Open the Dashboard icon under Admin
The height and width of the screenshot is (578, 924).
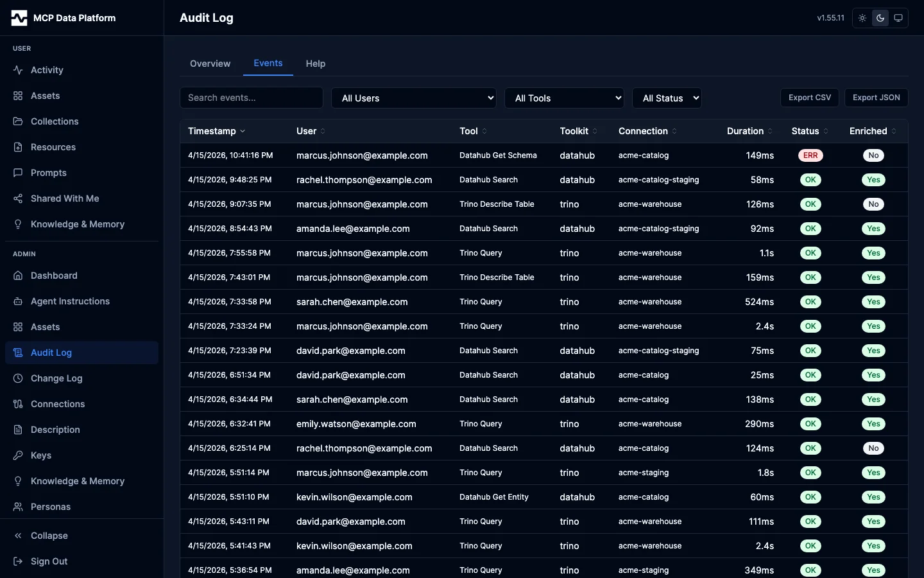(17, 276)
